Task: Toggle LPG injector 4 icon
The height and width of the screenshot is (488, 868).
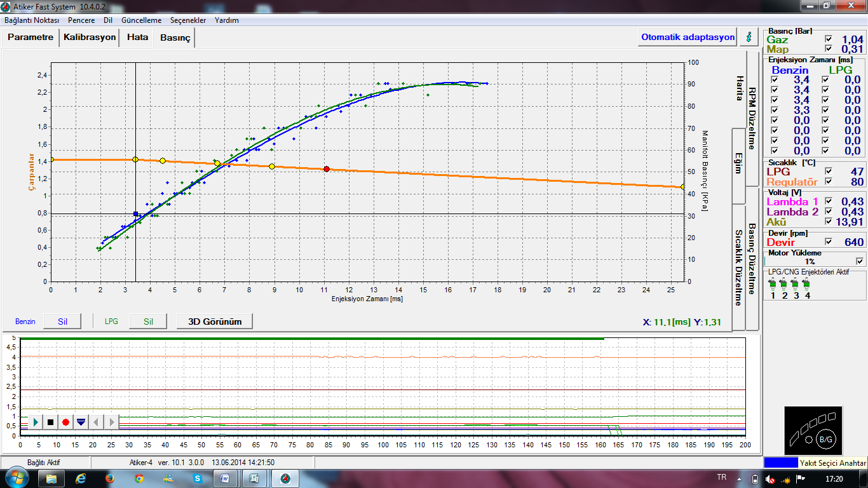Action: tap(806, 285)
